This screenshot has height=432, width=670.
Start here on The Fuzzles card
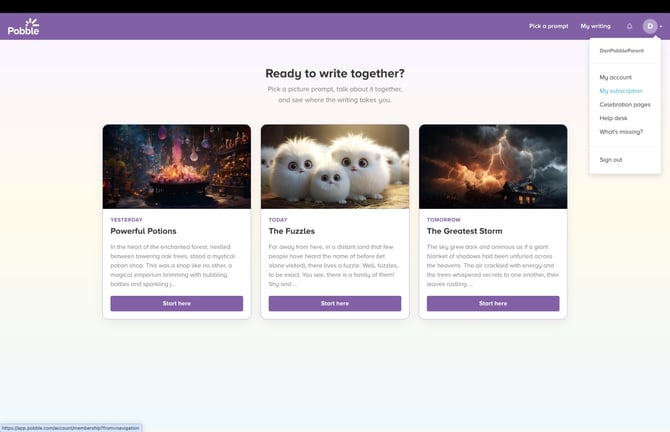coord(335,303)
